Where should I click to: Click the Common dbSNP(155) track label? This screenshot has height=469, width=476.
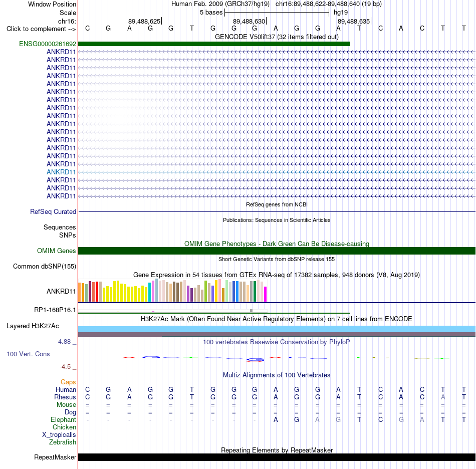click(45, 266)
